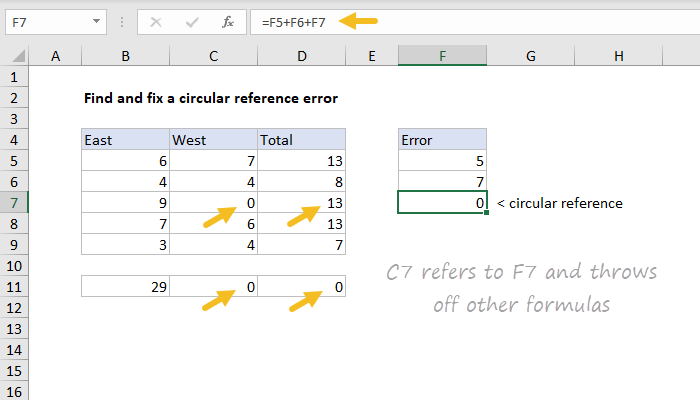Select row 2 header
700x400 pixels.
[14, 98]
